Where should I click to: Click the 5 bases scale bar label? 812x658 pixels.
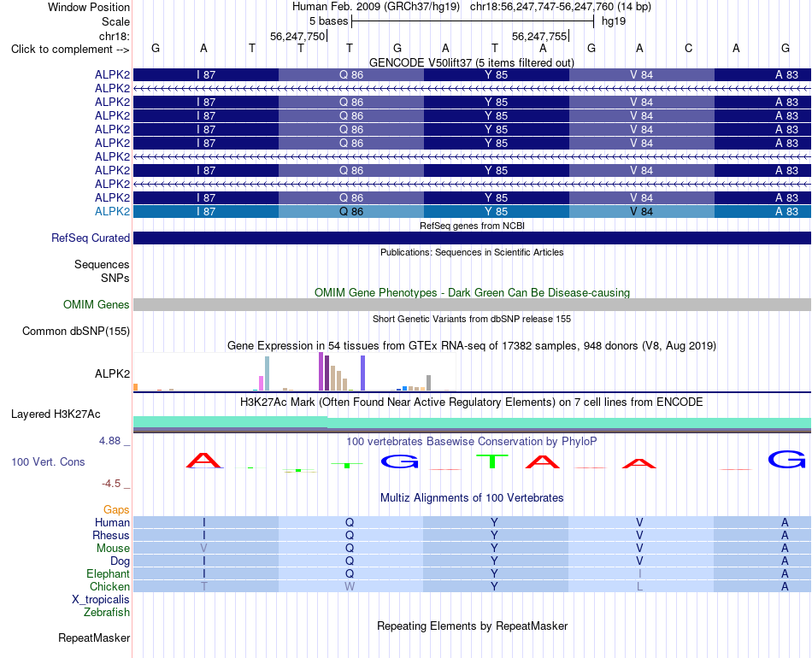tap(329, 21)
